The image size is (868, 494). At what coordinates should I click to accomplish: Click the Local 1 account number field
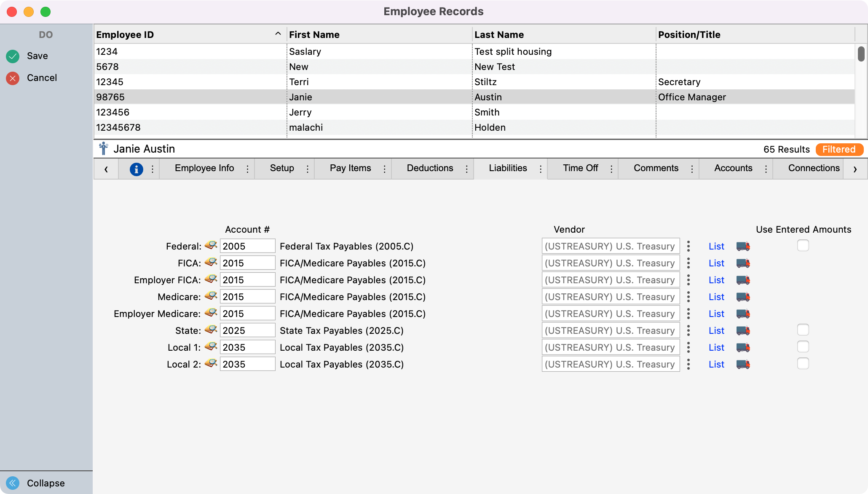[x=247, y=347]
